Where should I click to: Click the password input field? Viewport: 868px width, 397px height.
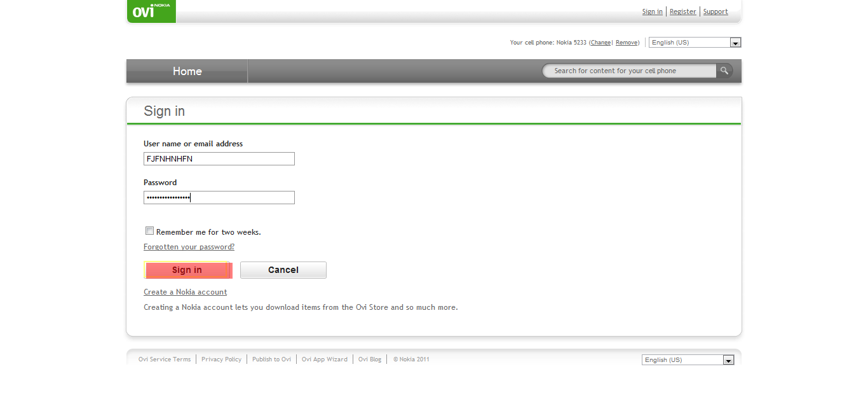tap(219, 197)
